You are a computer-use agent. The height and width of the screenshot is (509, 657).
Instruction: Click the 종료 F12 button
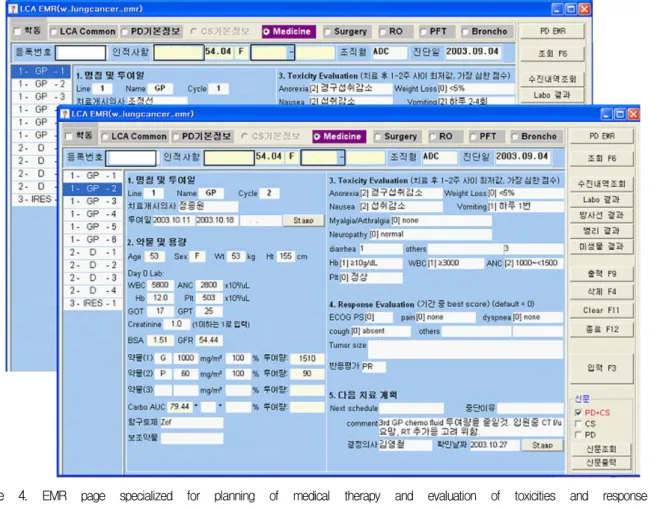(602, 329)
